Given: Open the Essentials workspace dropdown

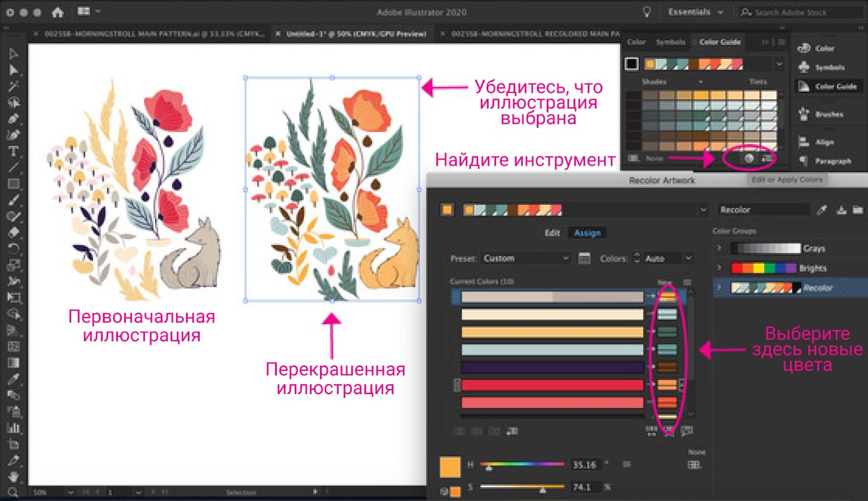Looking at the screenshot, I should pyautogui.click(x=695, y=12).
